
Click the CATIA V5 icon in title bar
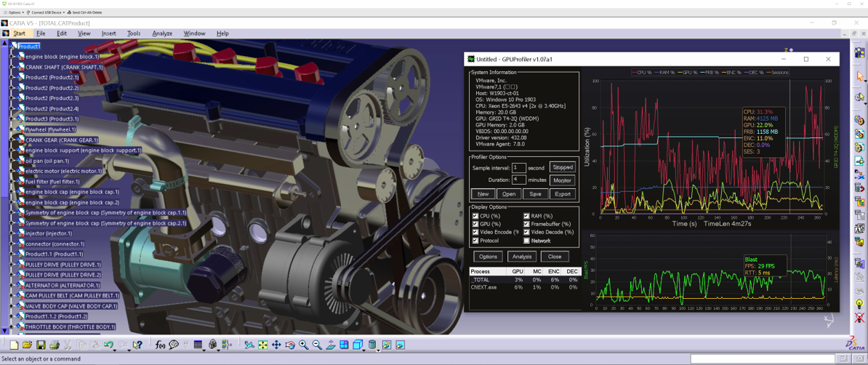point(4,23)
